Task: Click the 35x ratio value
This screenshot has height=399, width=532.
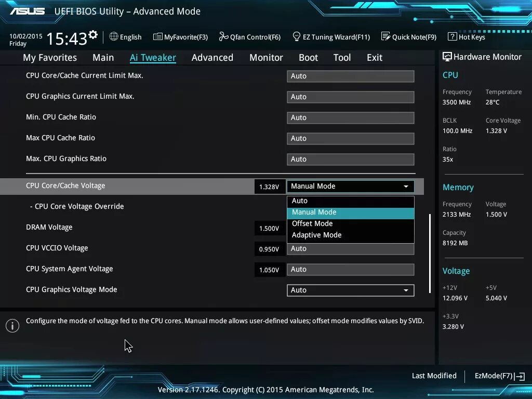Action: click(447, 159)
